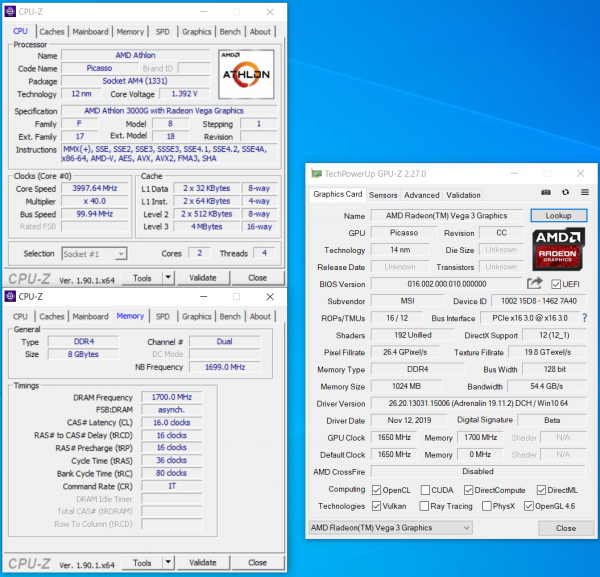This screenshot has width=600, height=577.
Task: Toggle the PhysX checkbox
Action: pyautogui.click(x=487, y=506)
